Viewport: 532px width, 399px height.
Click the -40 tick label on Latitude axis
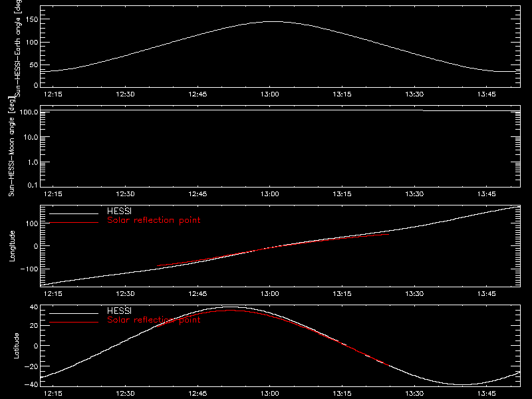[x=31, y=384]
